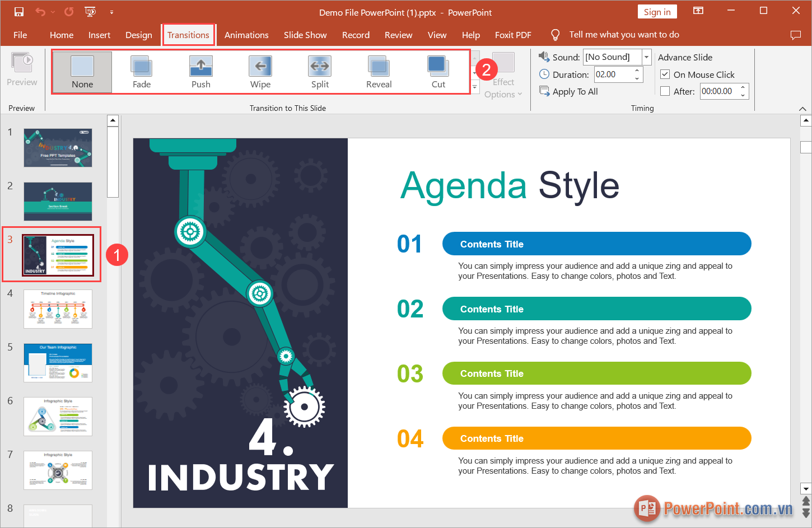This screenshot has height=528, width=812.
Task: Select slide 5 Our Team Infographic thumbnail
Action: 58,363
